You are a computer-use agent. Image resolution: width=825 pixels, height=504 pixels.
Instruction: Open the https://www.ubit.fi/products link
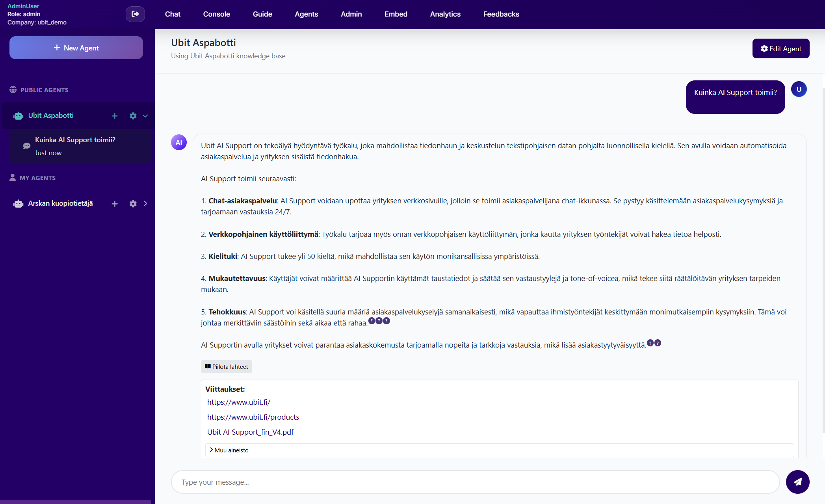coord(253,417)
